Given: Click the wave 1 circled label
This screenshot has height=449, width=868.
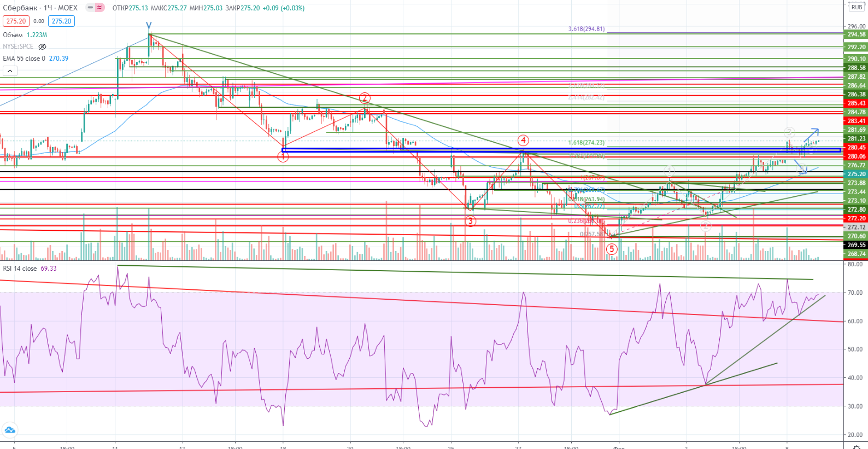Looking at the screenshot, I should 283,157.
